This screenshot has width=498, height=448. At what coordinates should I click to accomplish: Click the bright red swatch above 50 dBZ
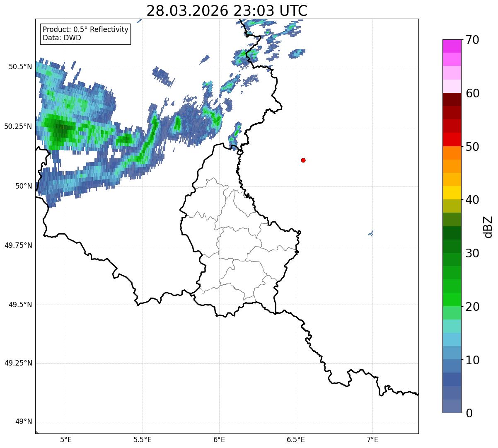452,140
